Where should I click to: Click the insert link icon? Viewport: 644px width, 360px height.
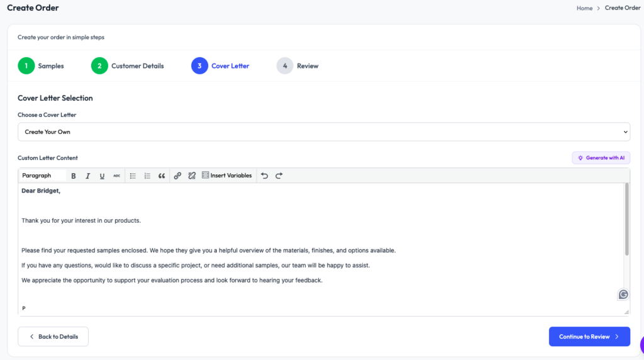[177, 176]
